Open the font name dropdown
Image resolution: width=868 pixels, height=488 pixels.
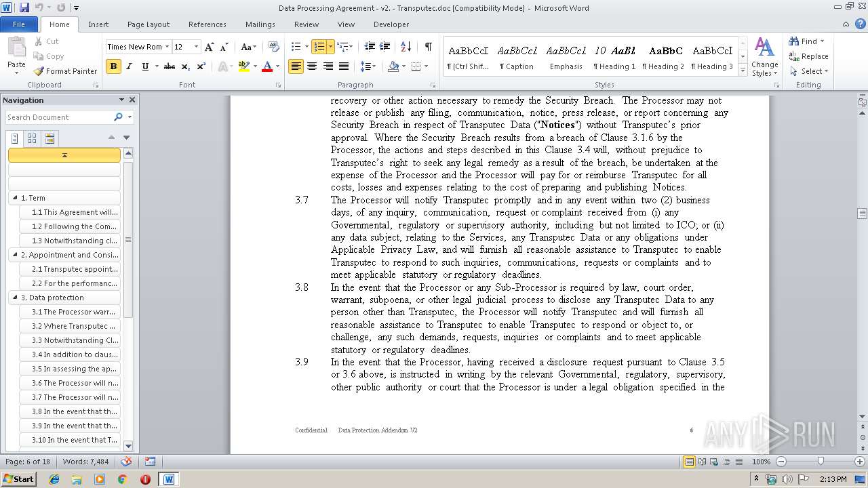tap(167, 47)
